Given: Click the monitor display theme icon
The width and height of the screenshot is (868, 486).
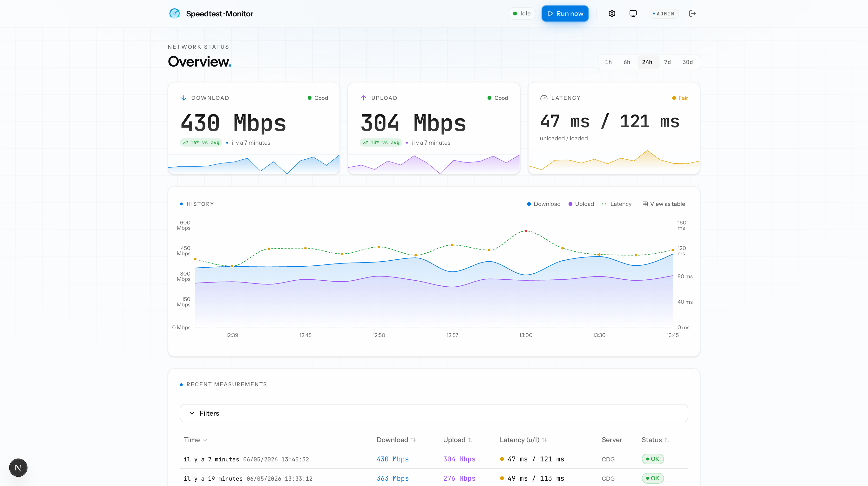Looking at the screenshot, I should pos(633,13).
